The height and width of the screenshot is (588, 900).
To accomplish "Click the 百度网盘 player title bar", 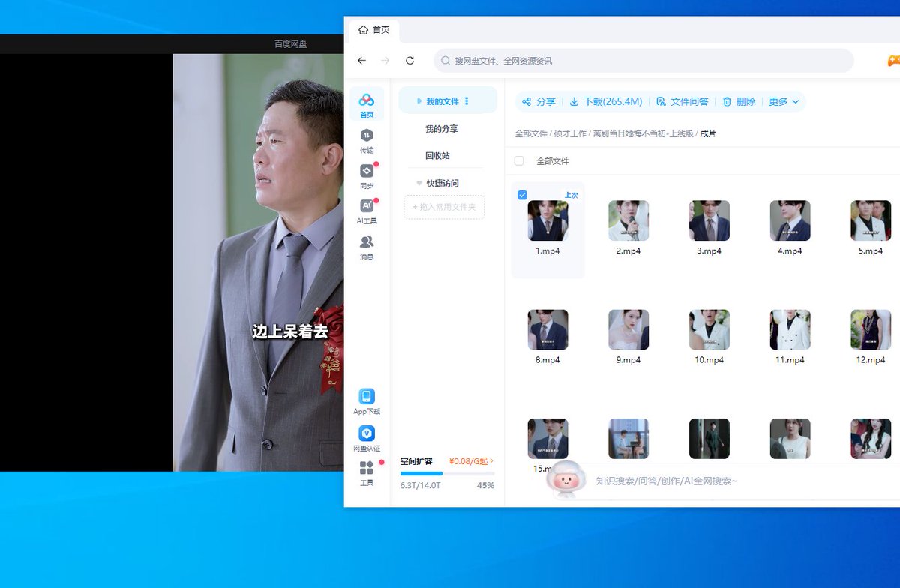I will (x=172, y=44).
